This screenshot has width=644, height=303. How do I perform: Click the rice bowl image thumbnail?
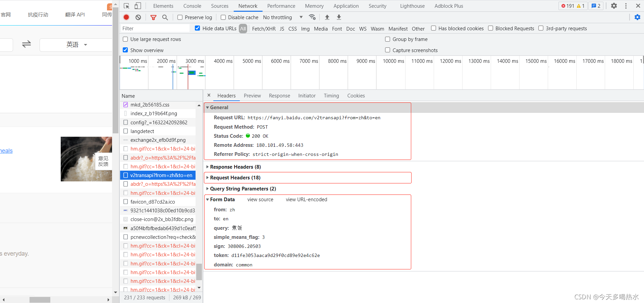[x=86, y=159]
